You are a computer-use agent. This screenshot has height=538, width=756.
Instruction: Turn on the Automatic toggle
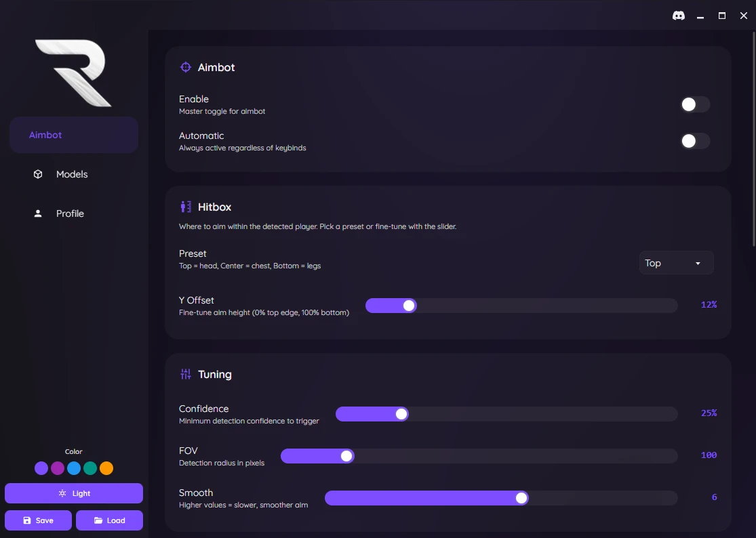click(695, 141)
